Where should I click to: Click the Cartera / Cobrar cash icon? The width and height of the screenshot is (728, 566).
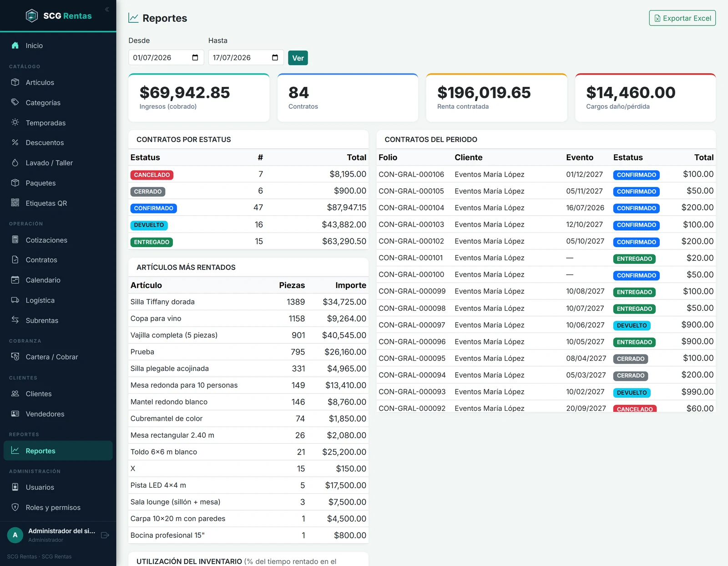point(15,357)
